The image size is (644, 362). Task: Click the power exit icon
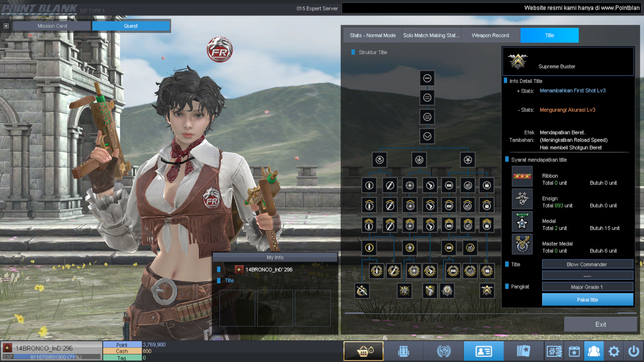(634, 351)
